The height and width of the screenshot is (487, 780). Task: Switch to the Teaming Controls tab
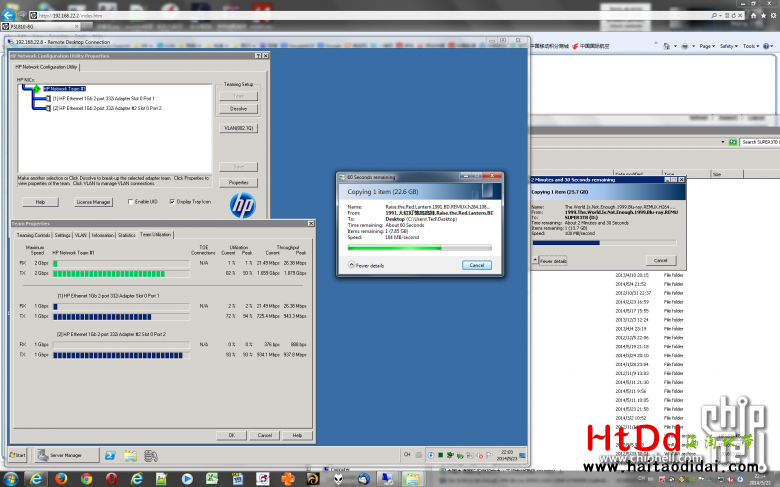click(33, 235)
